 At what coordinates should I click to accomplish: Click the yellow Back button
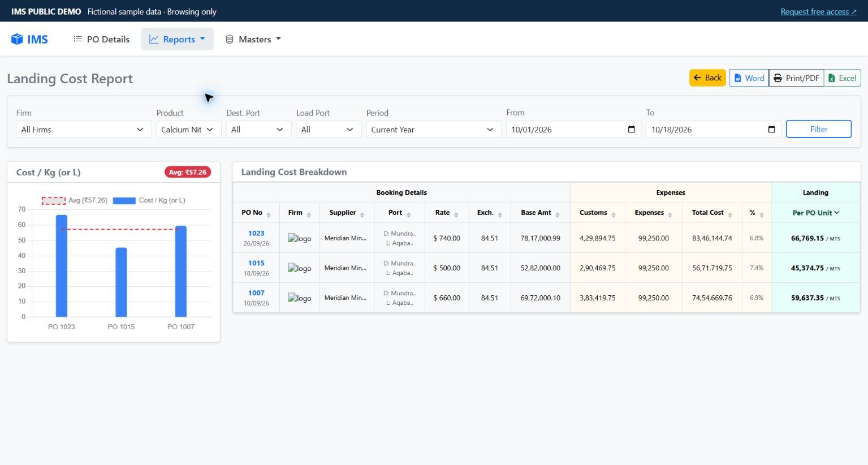click(x=707, y=78)
